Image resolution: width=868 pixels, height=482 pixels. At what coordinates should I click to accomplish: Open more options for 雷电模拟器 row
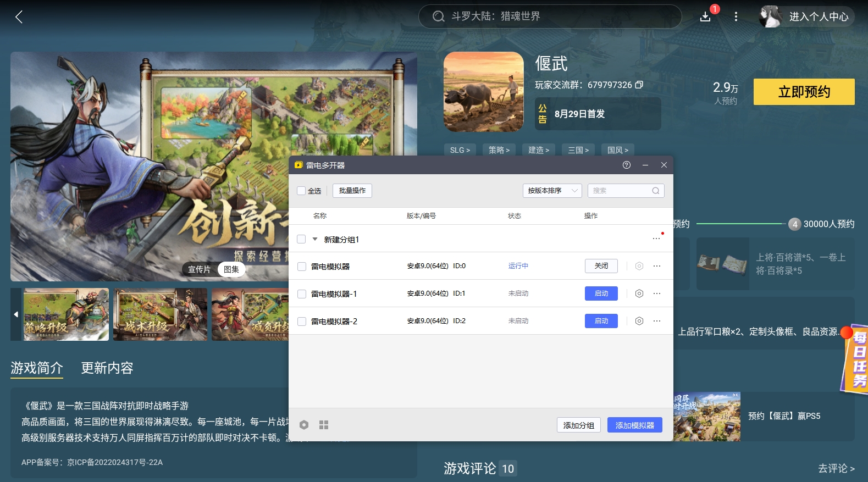[x=657, y=266]
